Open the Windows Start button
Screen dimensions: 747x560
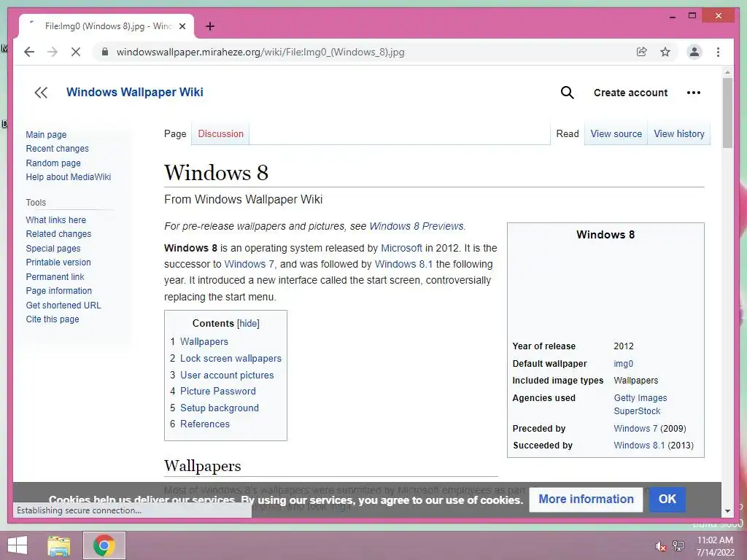tap(18, 545)
